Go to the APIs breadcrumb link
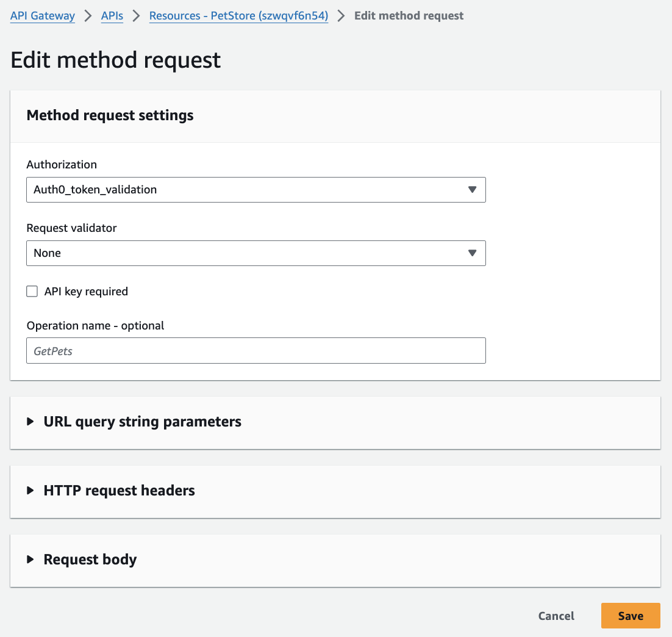 [x=112, y=16]
